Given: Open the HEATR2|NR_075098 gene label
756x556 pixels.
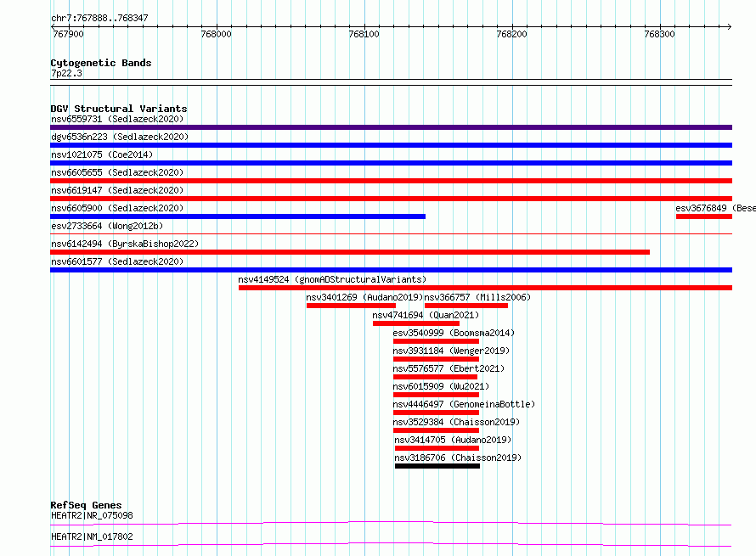Looking at the screenshot, I should (x=92, y=515).
